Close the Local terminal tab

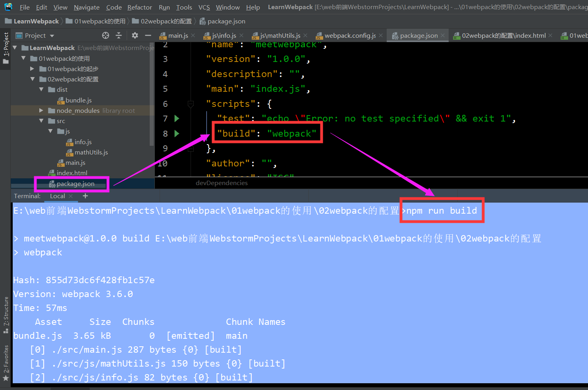71,196
